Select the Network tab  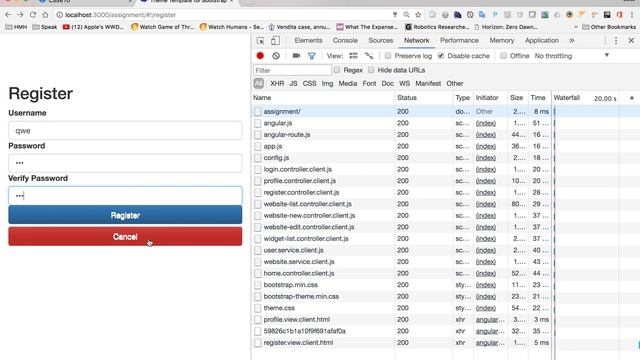(x=416, y=40)
